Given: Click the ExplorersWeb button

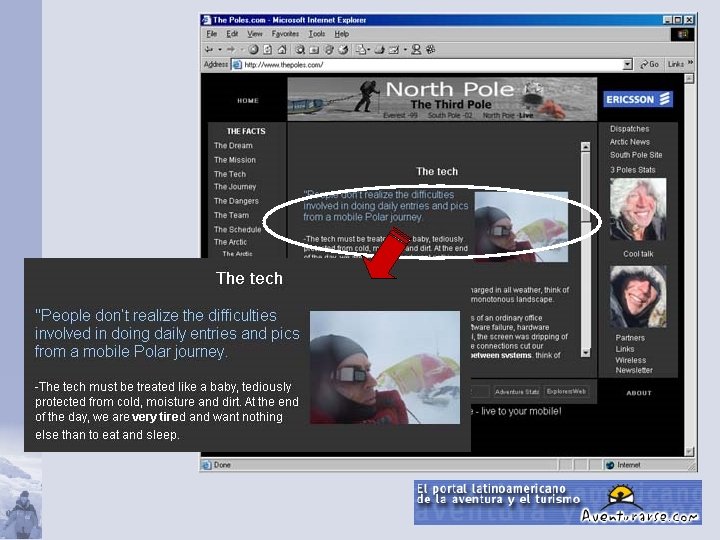Looking at the screenshot, I should pyautogui.click(x=566, y=392).
